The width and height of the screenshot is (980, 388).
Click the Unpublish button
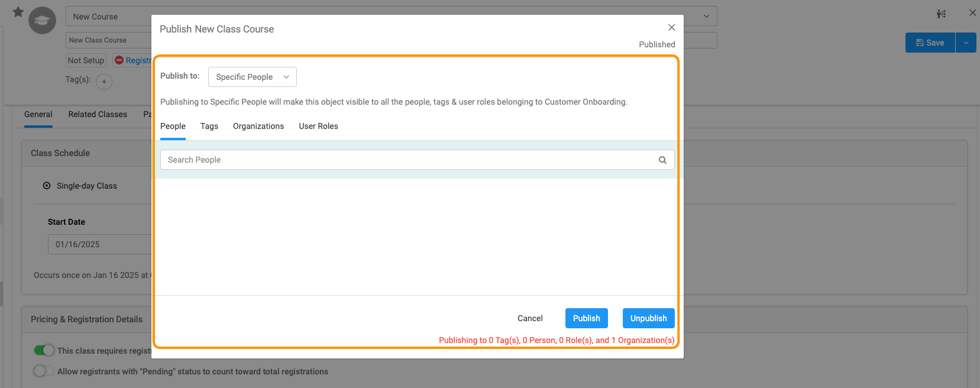point(649,318)
